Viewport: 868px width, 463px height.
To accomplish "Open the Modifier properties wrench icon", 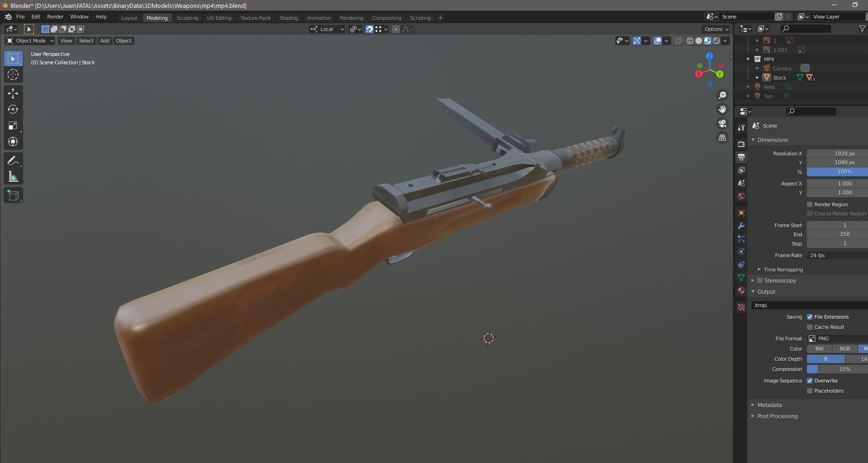I will (741, 226).
